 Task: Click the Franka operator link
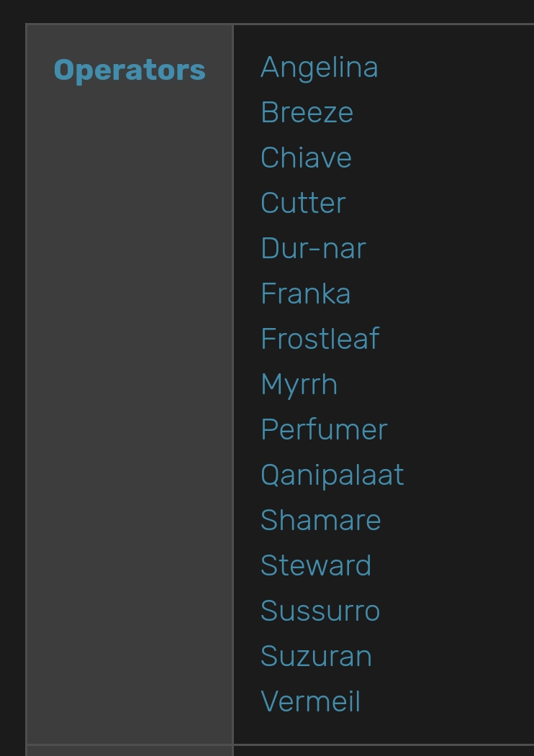[x=305, y=293]
